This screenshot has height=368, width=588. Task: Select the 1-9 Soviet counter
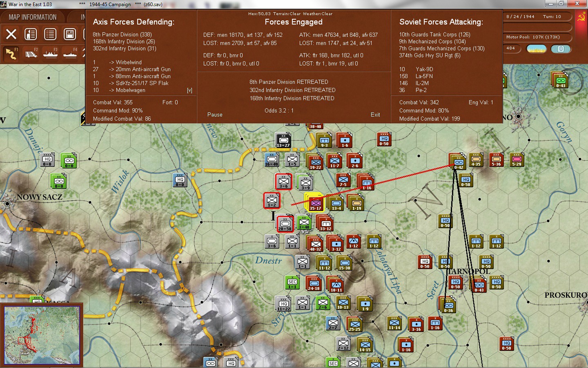pos(365,304)
